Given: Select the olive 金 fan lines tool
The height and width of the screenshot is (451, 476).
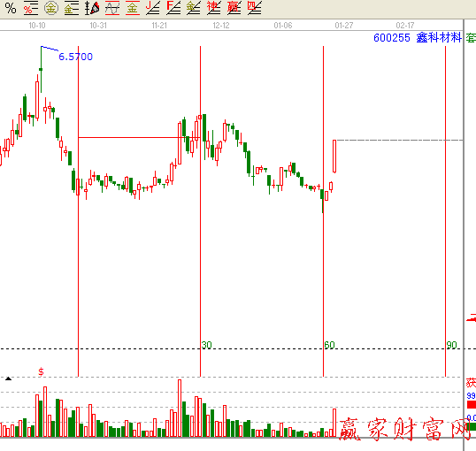Looking at the screenshot, I should point(194,8).
